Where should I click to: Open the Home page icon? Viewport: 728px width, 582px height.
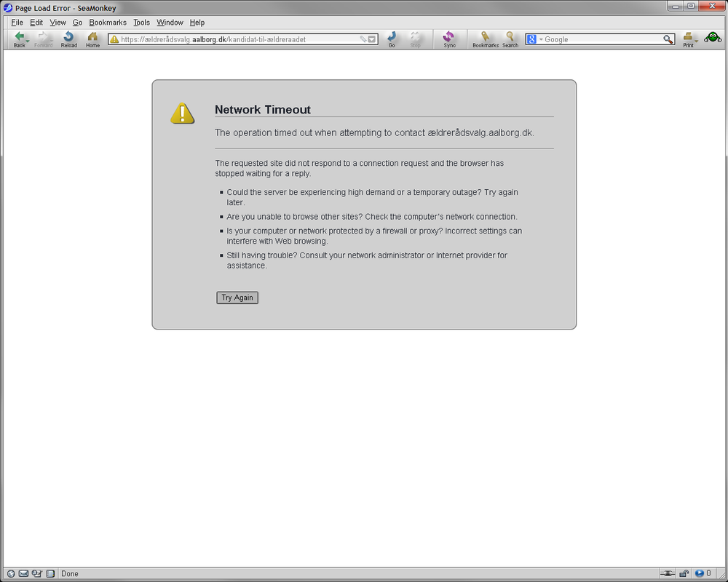pyautogui.click(x=93, y=39)
